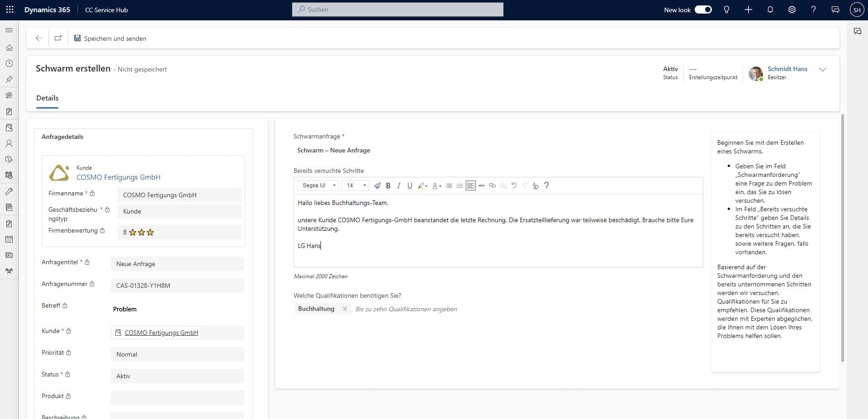Viewport: 868px width, 419px height.
Task: Remove the Buchhaltung qualification tag
Action: pos(345,309)
